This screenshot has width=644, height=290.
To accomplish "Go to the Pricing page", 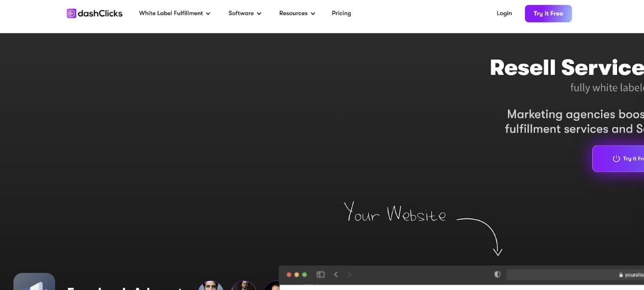I will (341, 14).
